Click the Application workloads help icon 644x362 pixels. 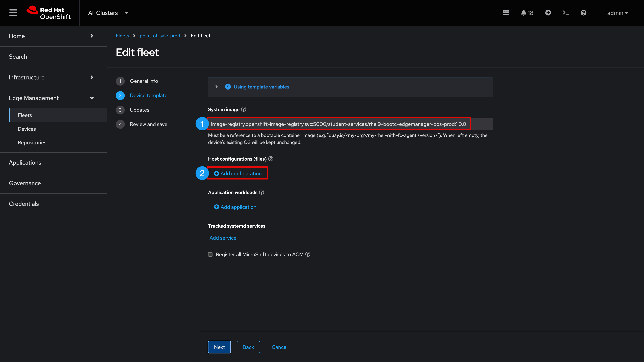tap(261, 192)
